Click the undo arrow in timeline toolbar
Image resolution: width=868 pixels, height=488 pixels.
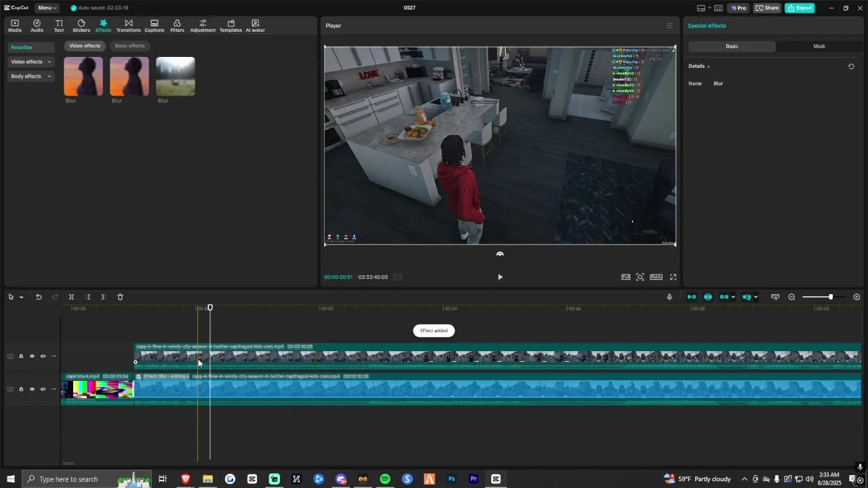[39, 297]
